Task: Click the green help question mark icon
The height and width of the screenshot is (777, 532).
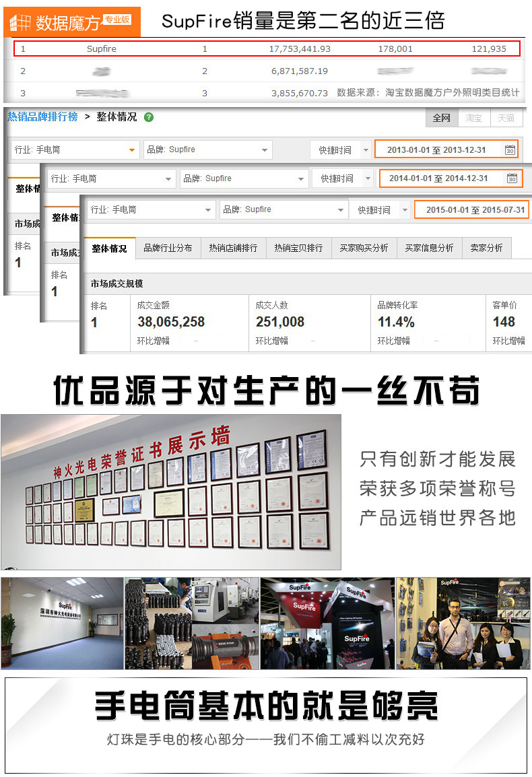Action: (x=149, y=117)
